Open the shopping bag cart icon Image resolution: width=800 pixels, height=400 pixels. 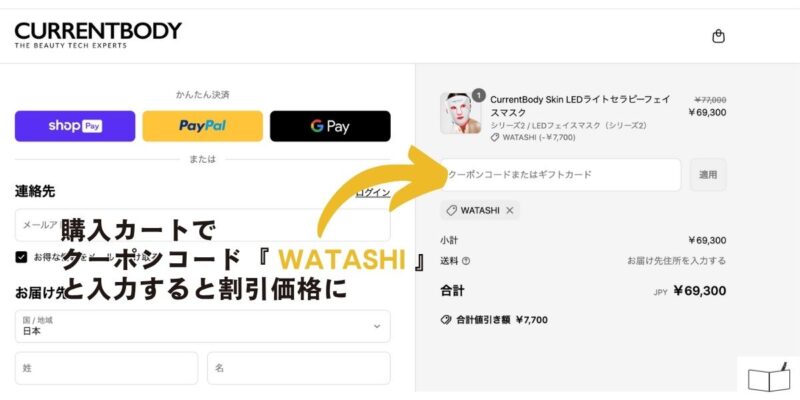(718, 36)
